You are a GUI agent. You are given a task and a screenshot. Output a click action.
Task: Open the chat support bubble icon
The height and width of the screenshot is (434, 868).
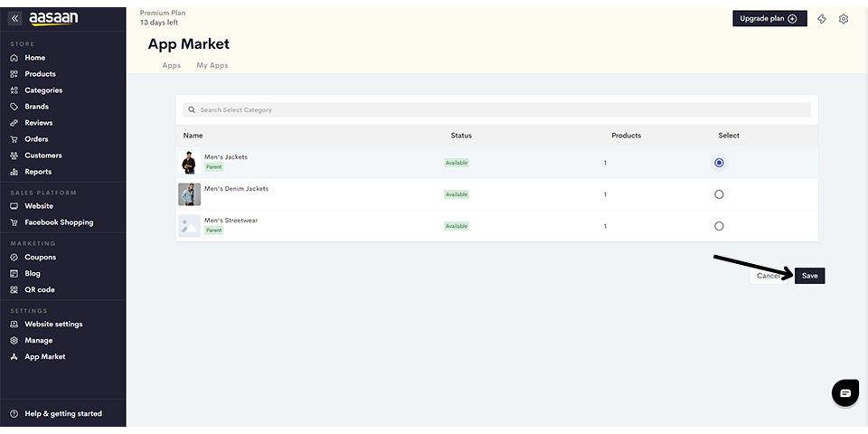pyautogui.click(x=844, y=393)
